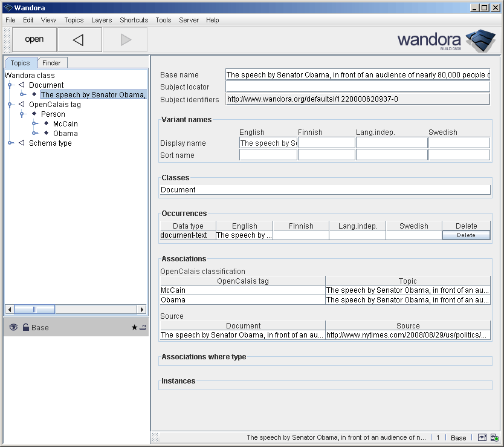Select McCain in the topic tree
Screen dimensions: 504x447
click(x=65, y=124)
